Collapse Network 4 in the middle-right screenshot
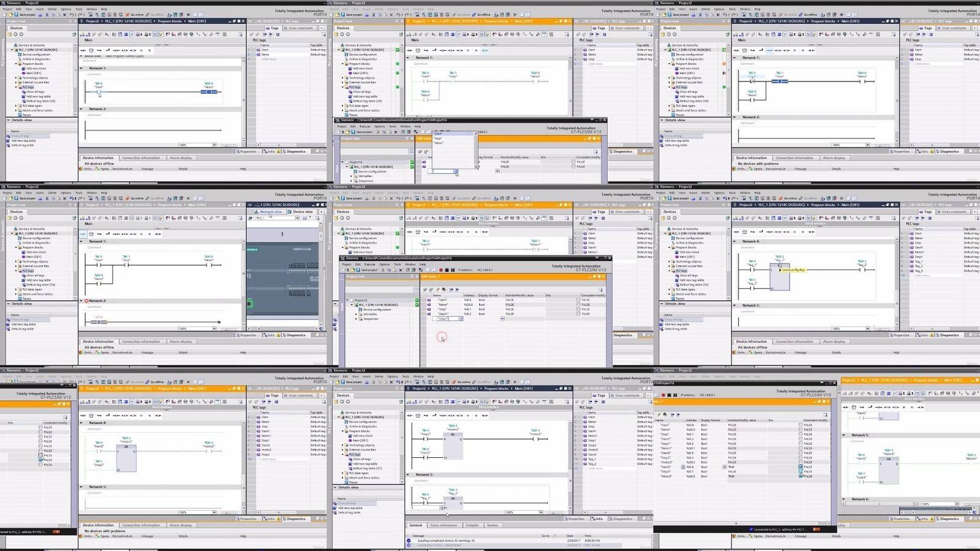Viewport: 980px width, 551px height. tap(734, 241)
